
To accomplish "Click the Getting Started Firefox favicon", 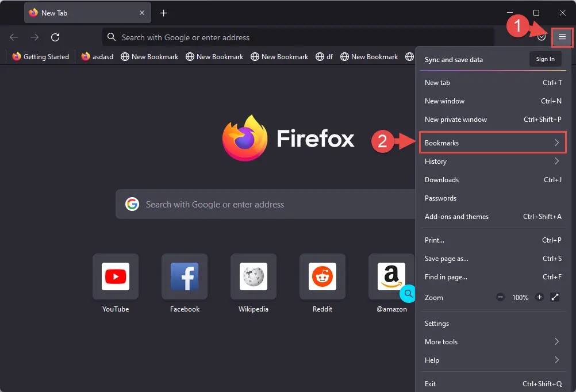I will point(17,56).
